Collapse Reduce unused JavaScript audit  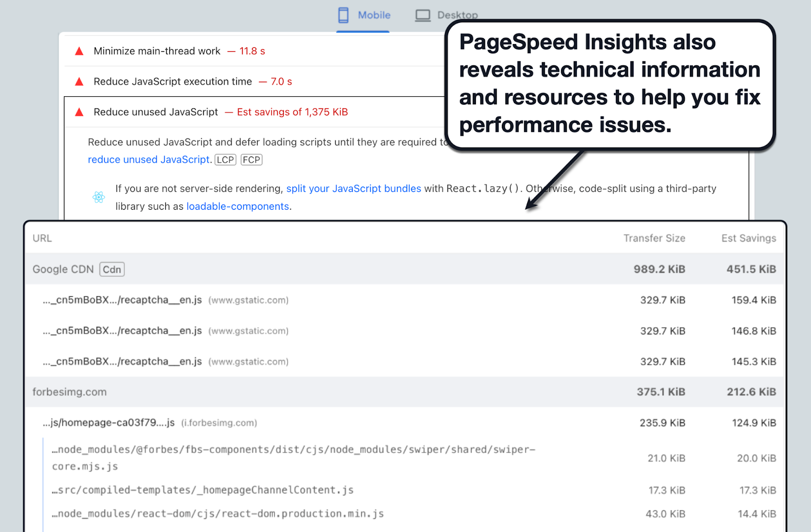pyautogui.click(x=254, y=112)
